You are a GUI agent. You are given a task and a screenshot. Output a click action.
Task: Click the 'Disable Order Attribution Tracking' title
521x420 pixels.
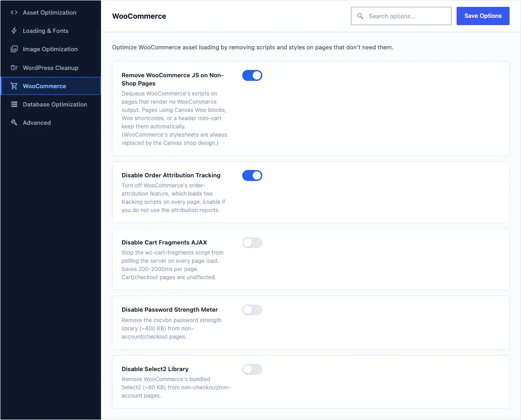pos(171,175)
